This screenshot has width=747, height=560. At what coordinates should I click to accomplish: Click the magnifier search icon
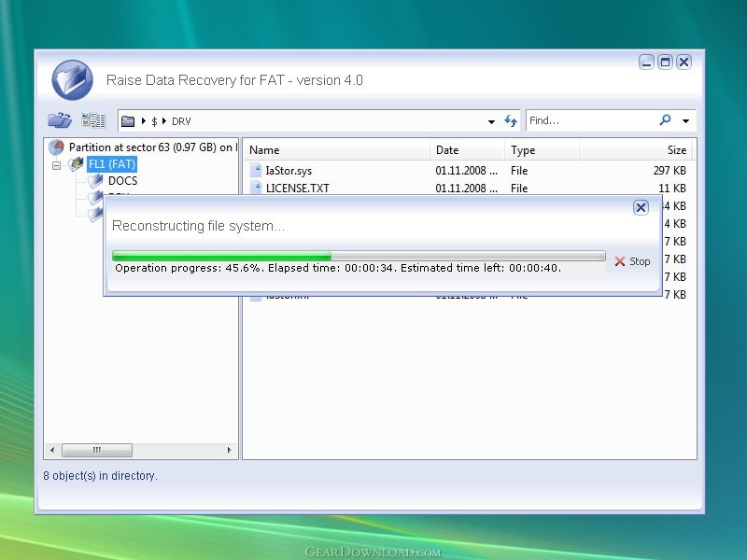pos(665,120)
